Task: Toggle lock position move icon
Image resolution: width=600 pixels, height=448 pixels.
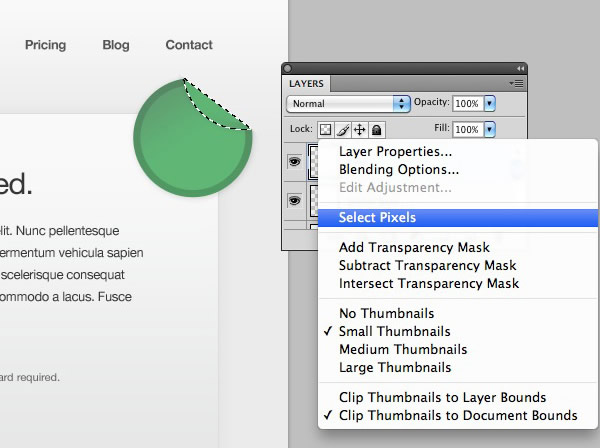Action: click(x=359, y=130)
